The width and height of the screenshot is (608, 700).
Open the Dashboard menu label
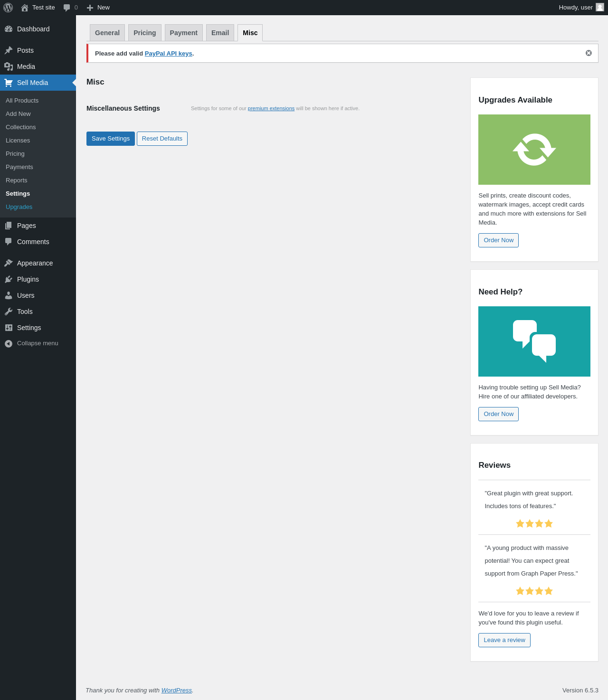tap(33, 29)
